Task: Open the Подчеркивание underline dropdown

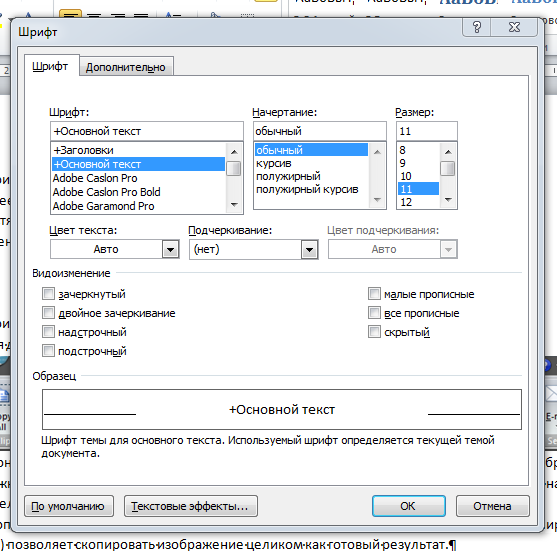Action: click(309, 250)
